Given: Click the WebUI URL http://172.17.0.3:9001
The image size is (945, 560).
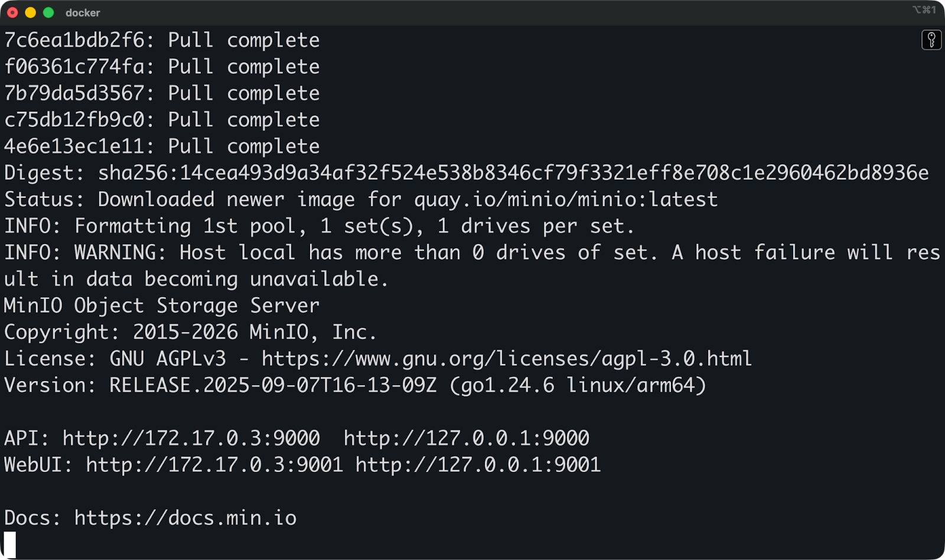Looking at the screenshot, I should click(x=214, y=464).
